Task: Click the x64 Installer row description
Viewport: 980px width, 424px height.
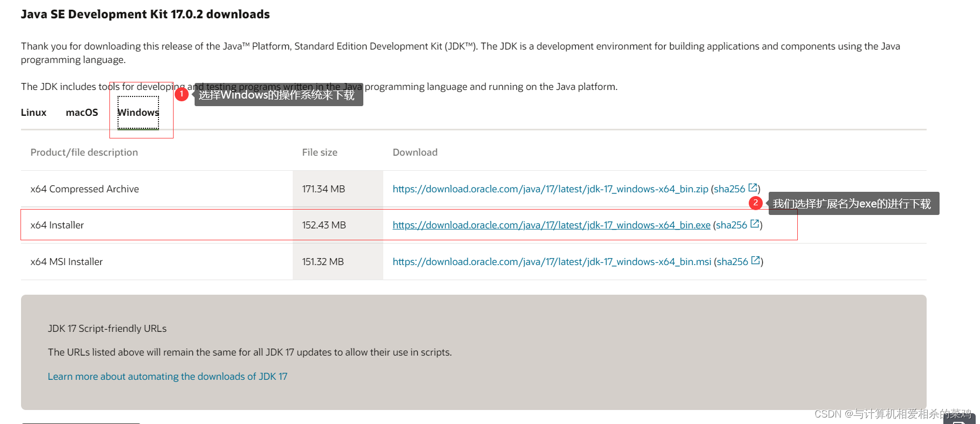Action: 57,225
